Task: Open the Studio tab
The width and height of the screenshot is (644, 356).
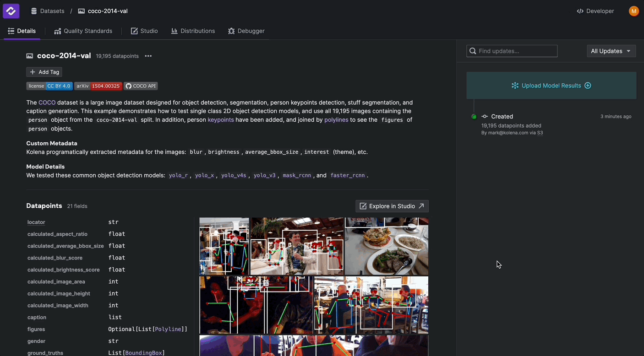Action: (x=144, y=31)
